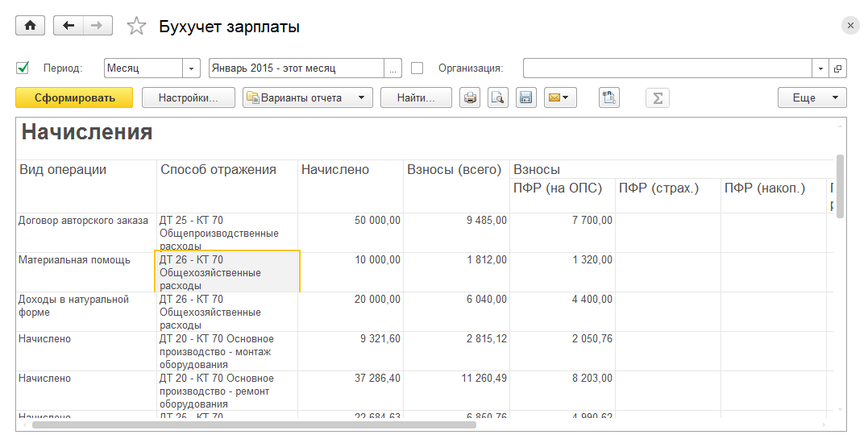Open report Настройки... button
The height and width of the screenshot is (443, 868).
point(188,98)
